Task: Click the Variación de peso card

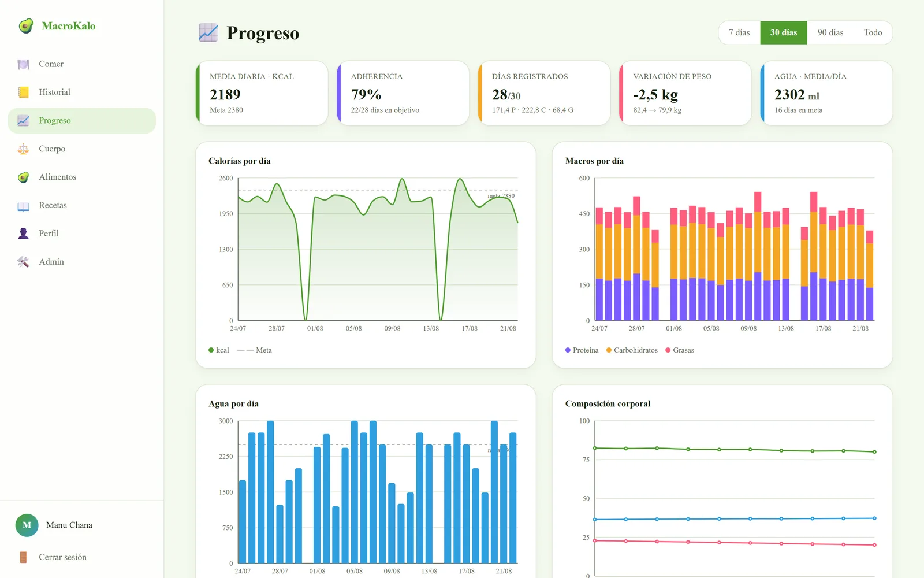Action: [685, 93]
